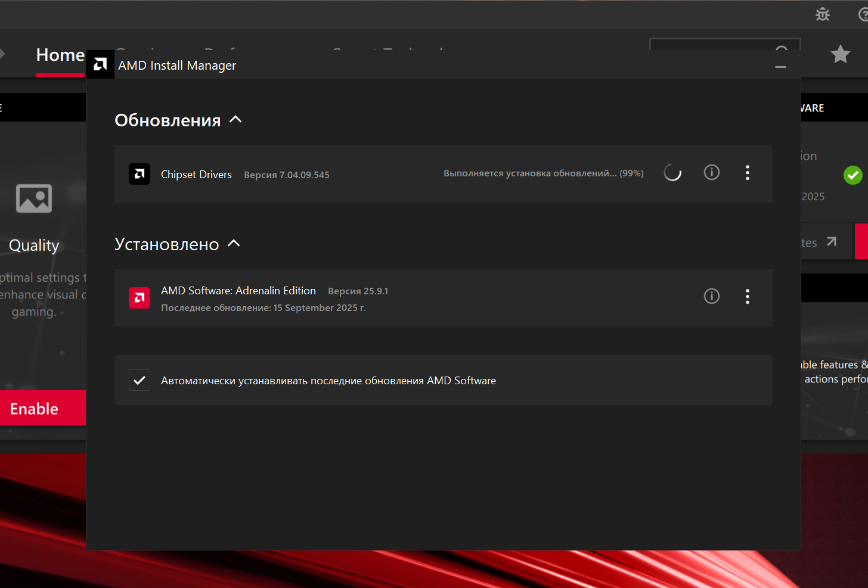The width and height of the screenshot is (868, 588).
Task: Click 'AMD Software: Adrenalin Edition' name text
Action: point(238,291)
